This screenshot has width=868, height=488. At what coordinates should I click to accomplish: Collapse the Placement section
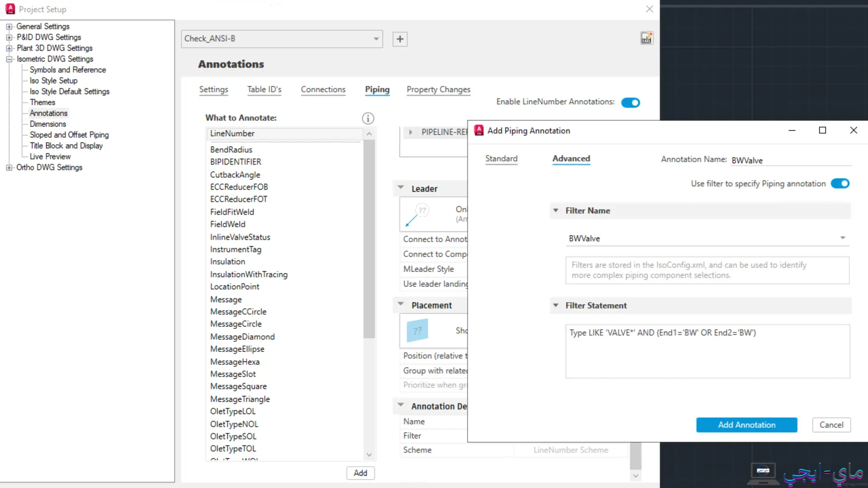[401, 304]
